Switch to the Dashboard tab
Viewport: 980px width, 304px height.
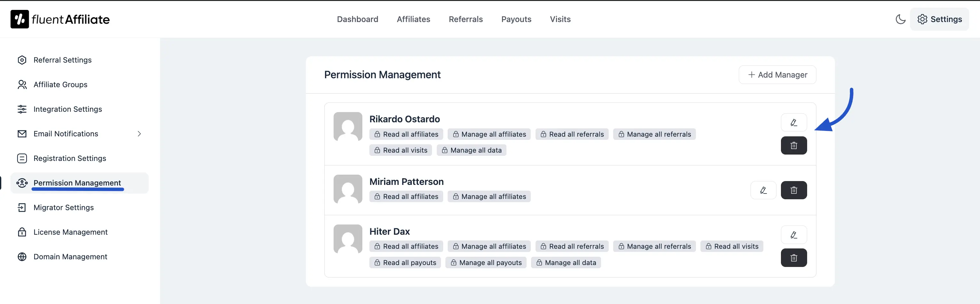[357, 19]
